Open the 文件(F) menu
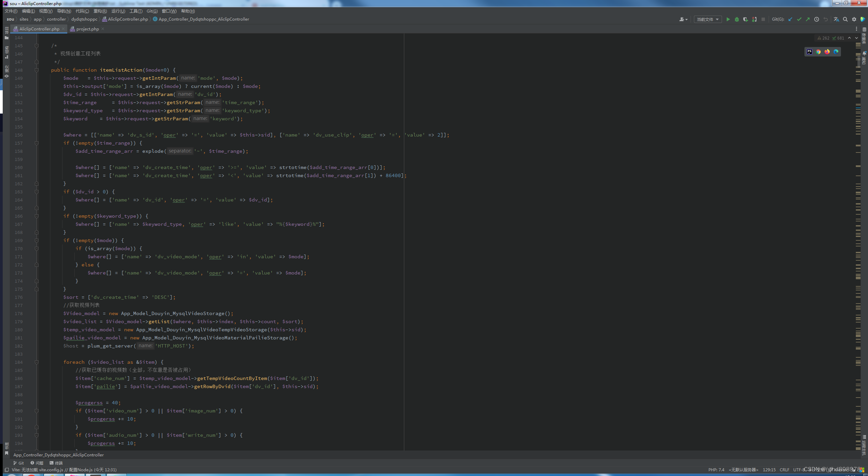Viewport: 868px width, 476px height. (x=11, y=11)
